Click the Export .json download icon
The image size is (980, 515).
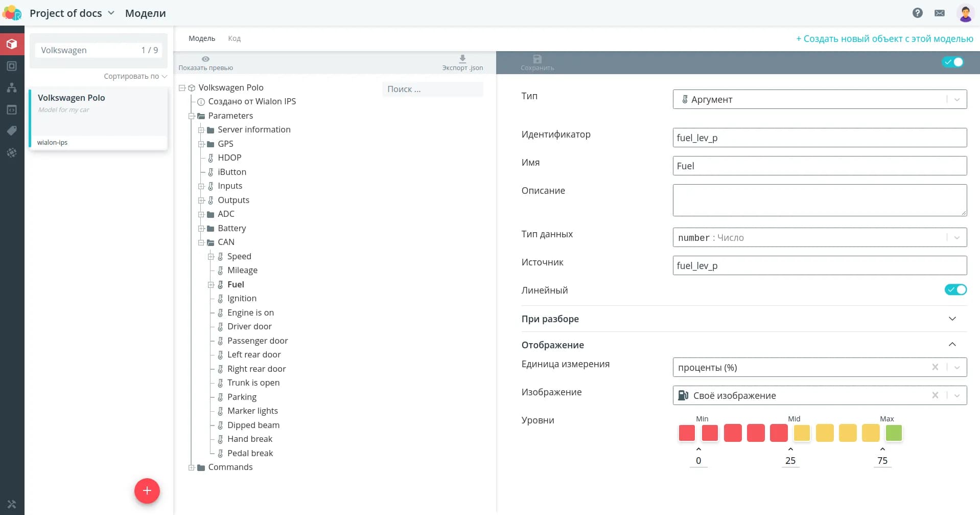point(462,59)
